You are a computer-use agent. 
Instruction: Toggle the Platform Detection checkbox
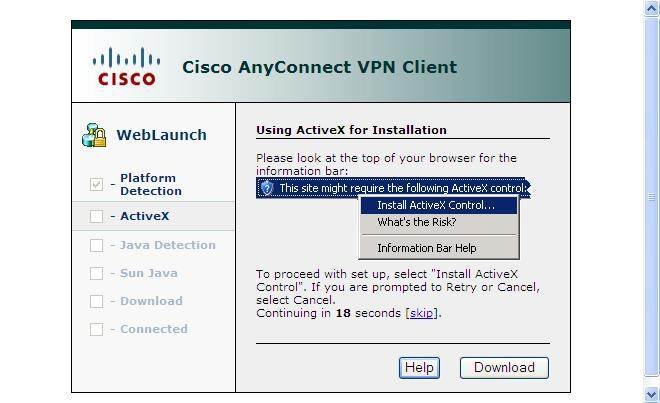pyautogui.click(x=96, y=185)
